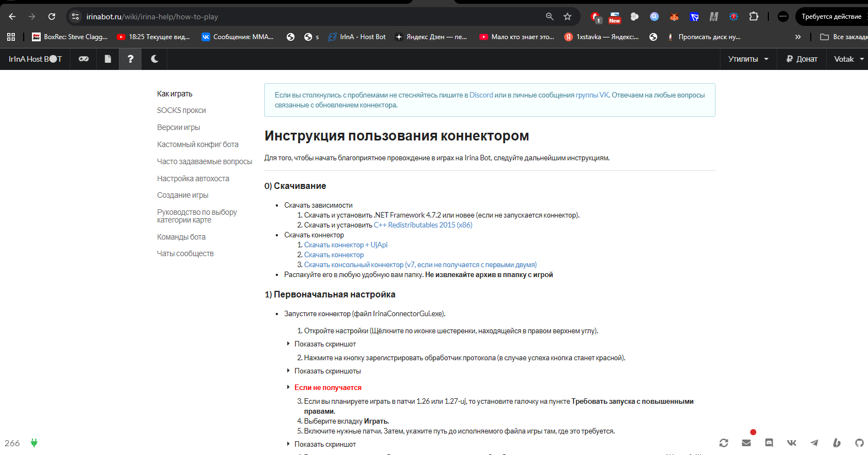Open the Донат donation page

[801, 59]
